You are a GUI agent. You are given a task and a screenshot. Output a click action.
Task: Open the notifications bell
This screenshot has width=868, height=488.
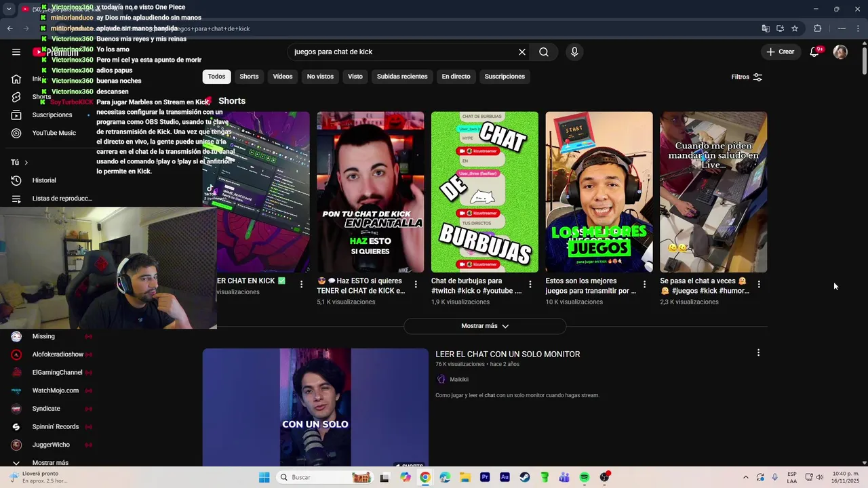click(815, 52)
